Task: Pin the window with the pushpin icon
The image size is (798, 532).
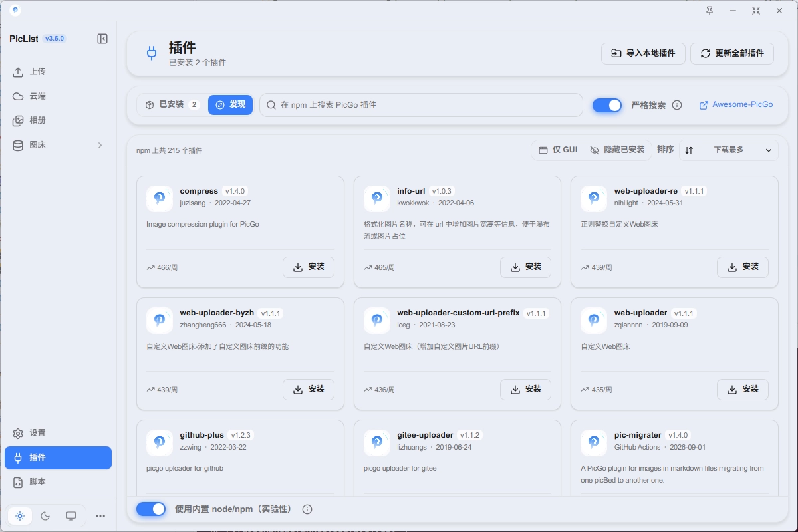Action: coord(710,11)
